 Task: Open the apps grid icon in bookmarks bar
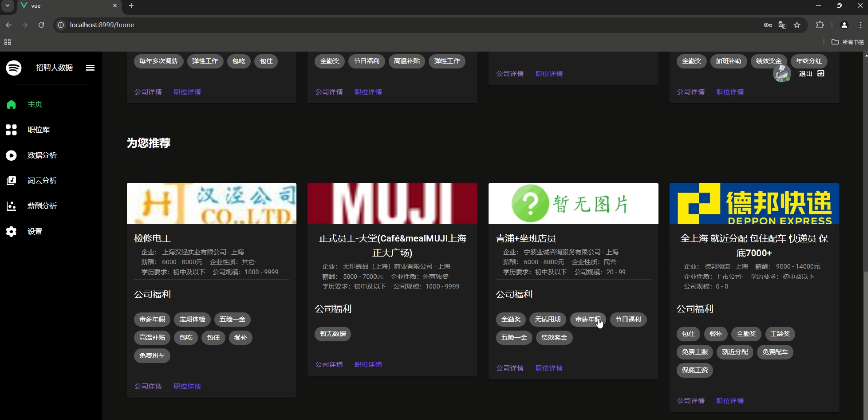pyautogui.click(x=7, y=42)
